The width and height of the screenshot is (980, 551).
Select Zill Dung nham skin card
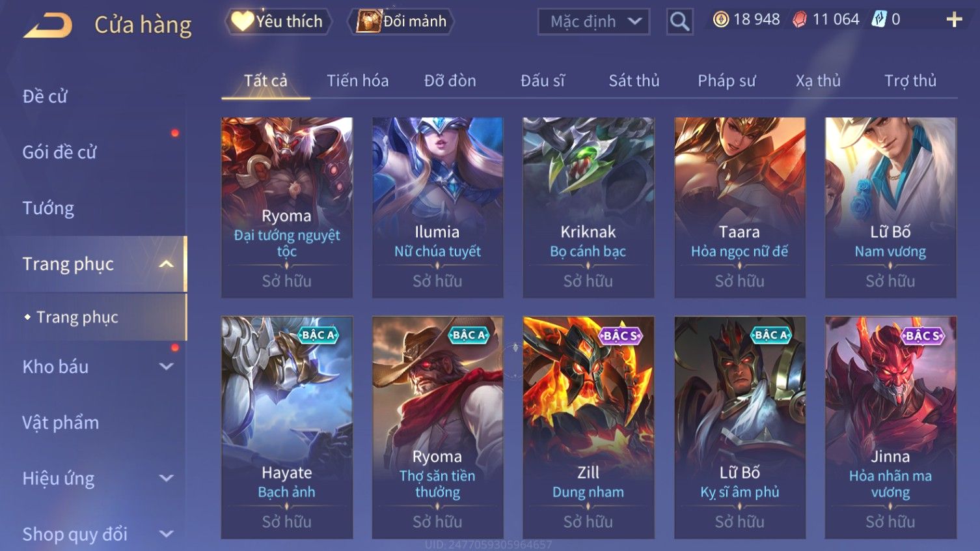(588, 427)
